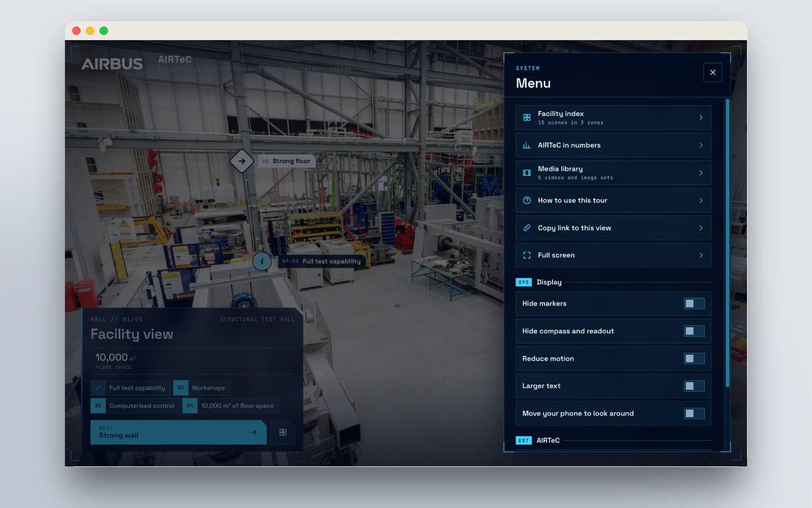Click the menu panel vertical scrollbar

[x=727, y=243]
